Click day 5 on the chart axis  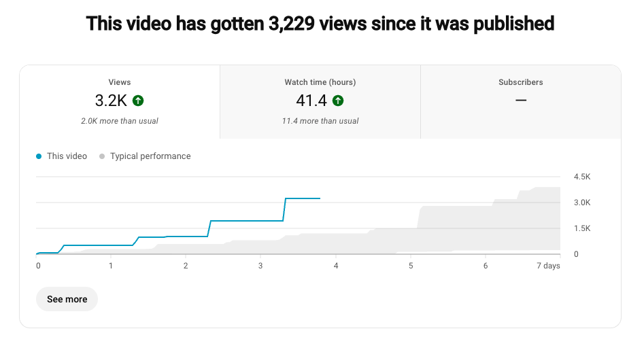[x=410, y=266]
